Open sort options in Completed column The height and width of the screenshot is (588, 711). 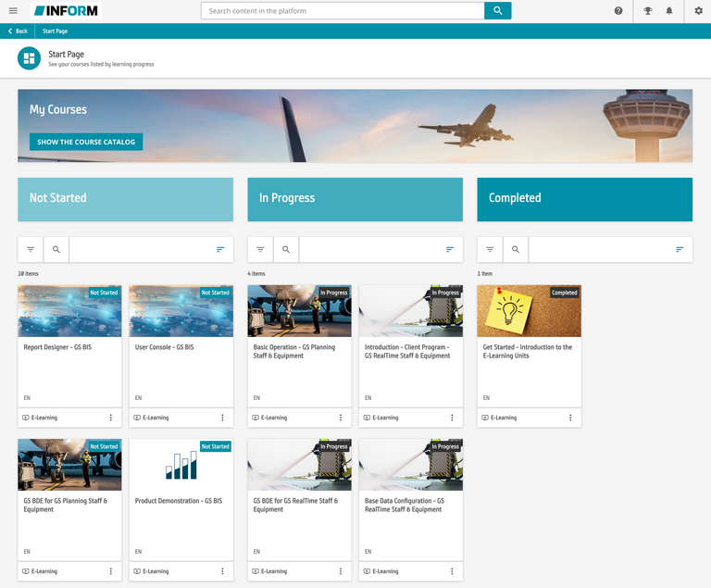pyautogui.click(x=680, y=249)
